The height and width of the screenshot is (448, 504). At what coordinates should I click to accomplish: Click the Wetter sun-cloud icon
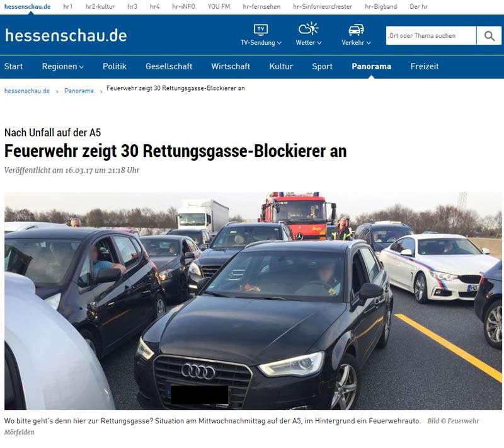(308, 28)
